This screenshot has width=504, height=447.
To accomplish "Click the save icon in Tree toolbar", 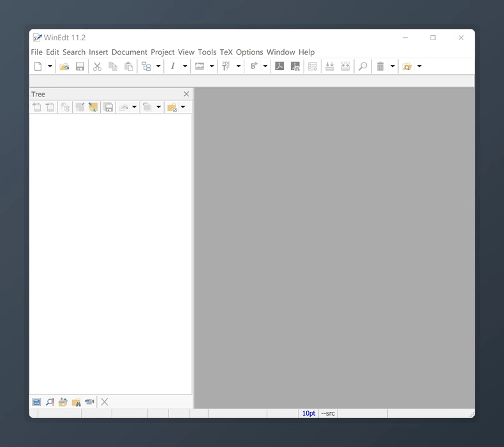I will (108, 107).
